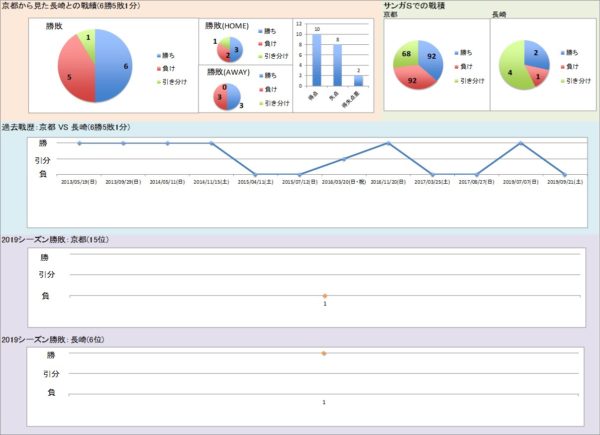Image resolution: width=600 pixels, height=435 pixels.
Task: Click the 引分 axis label of the past-results line chart
Action: point(42,160)
